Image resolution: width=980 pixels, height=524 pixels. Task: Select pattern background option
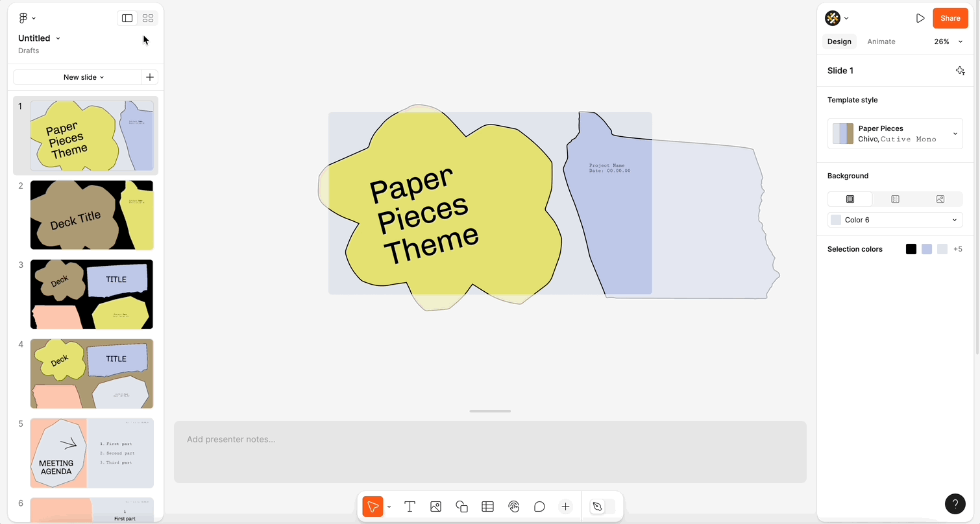(895, 199)
